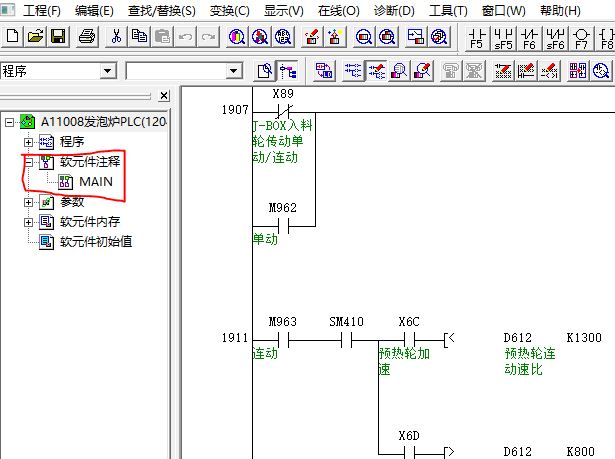Open a project with the folder icon

point(35,37)
